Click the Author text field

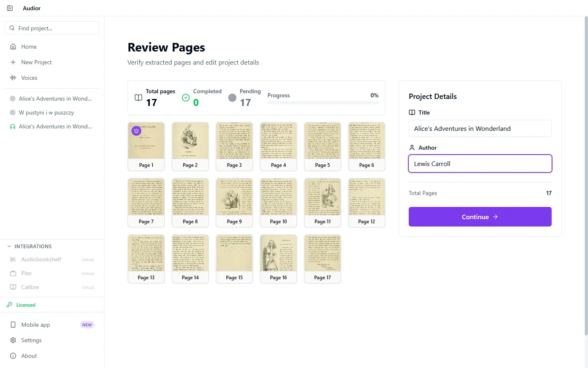tap(480, 164)
